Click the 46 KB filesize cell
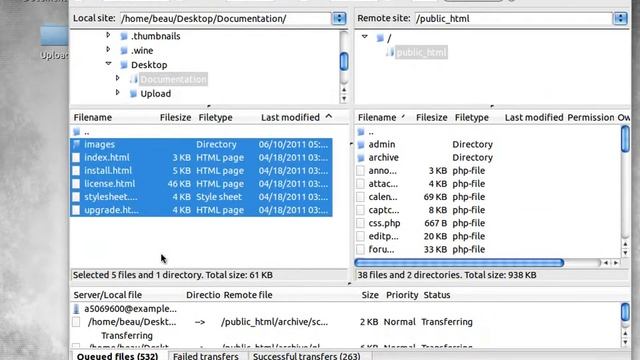The height and width of the screenshot is (360, 640). (x=179, y=184)
